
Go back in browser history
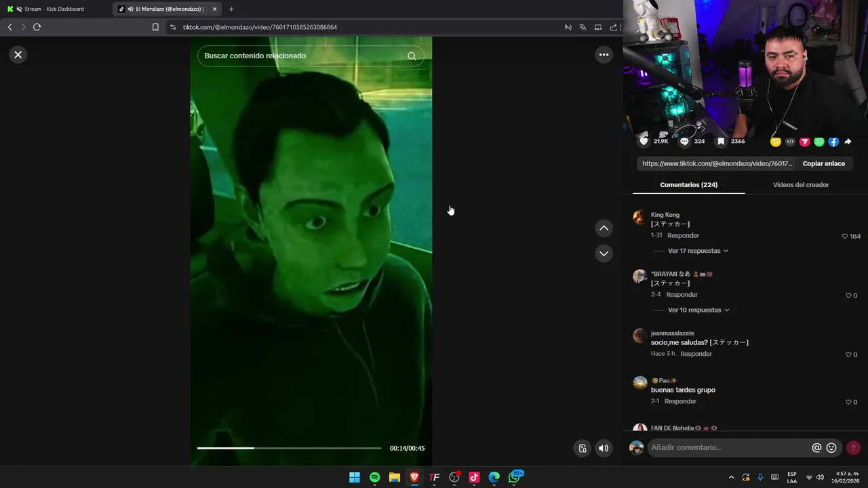[9, 27]
